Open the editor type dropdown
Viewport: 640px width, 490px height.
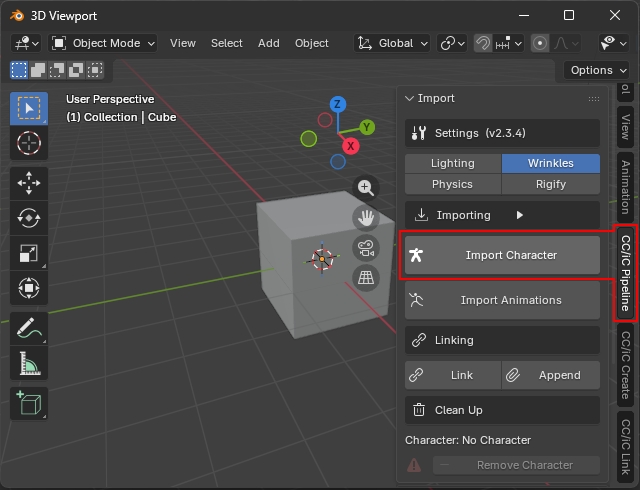(x=27, y=43)
